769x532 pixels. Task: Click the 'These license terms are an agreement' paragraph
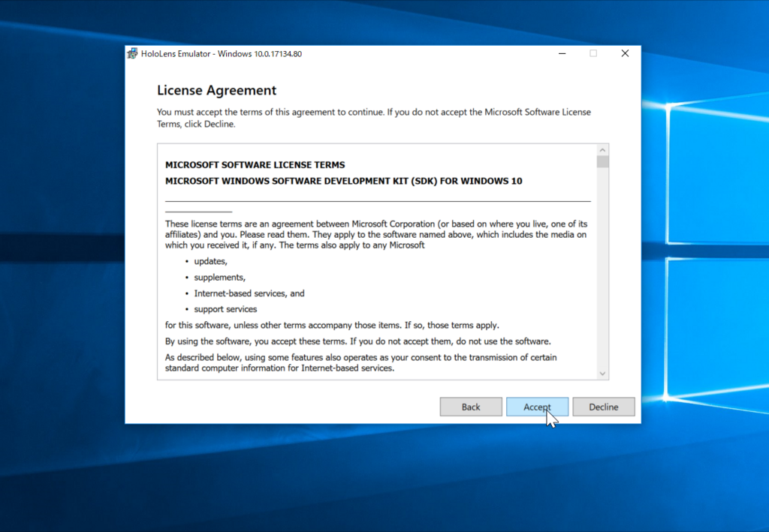click(376, 234)
